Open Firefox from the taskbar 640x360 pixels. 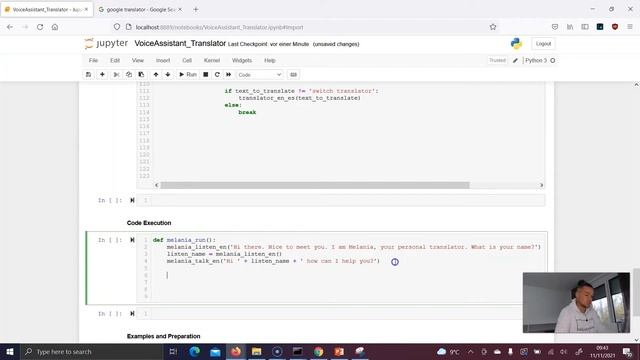coord(236,351)
